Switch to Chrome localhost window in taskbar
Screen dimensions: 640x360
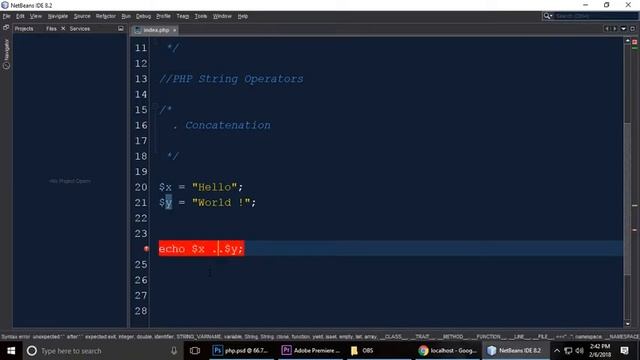448,351
